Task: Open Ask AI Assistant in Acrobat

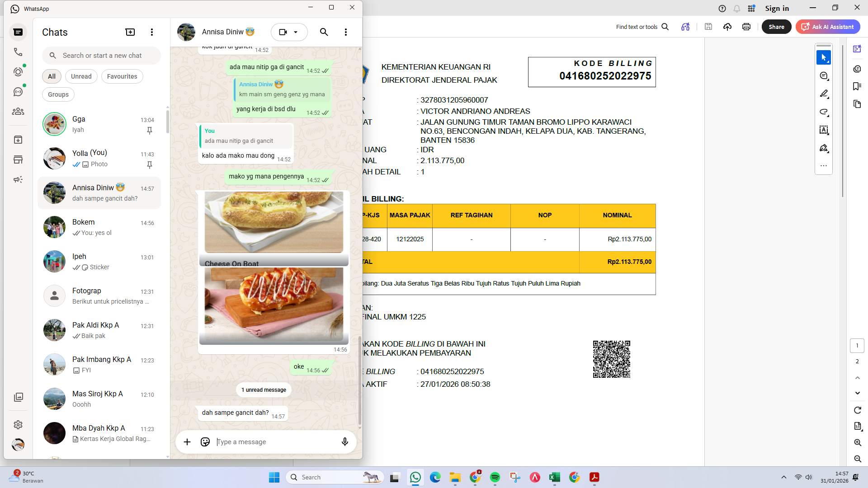Action: [828, 27]
